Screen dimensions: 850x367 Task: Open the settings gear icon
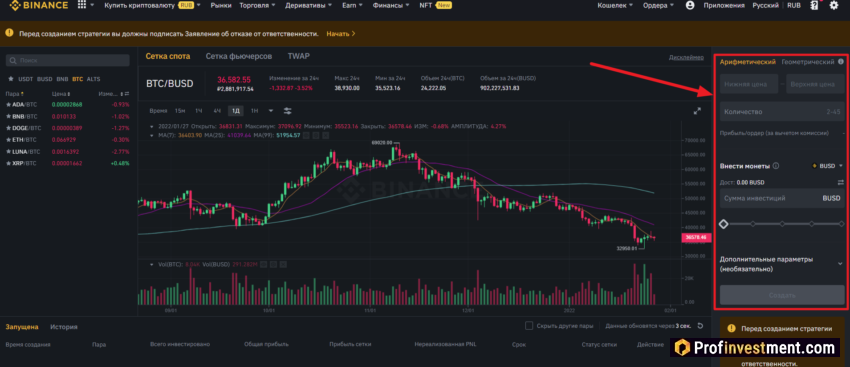[x=834, y=5]
